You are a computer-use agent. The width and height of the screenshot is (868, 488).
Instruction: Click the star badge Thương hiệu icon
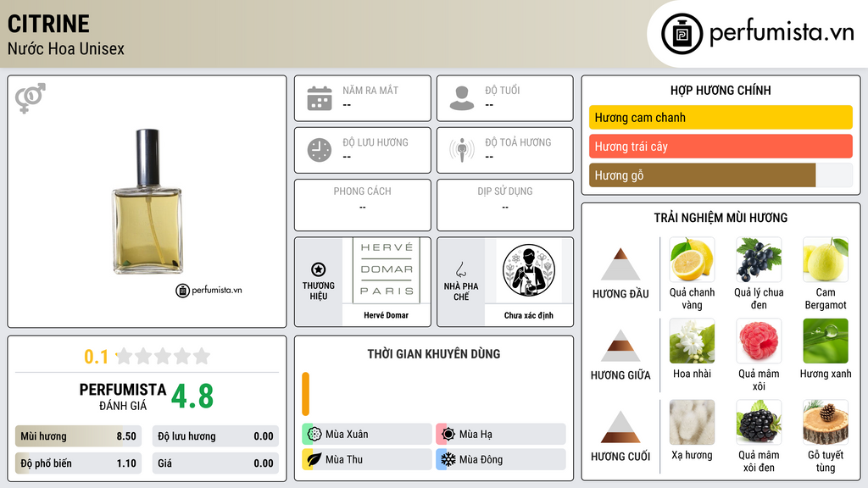pyautogui.click(x=319, y=269)
